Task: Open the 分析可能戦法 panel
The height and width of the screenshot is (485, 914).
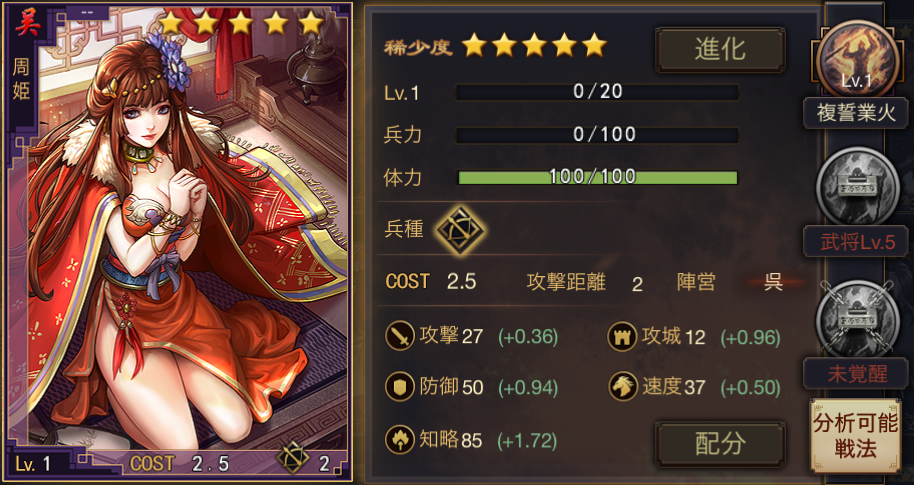Action: click(855, 435)
